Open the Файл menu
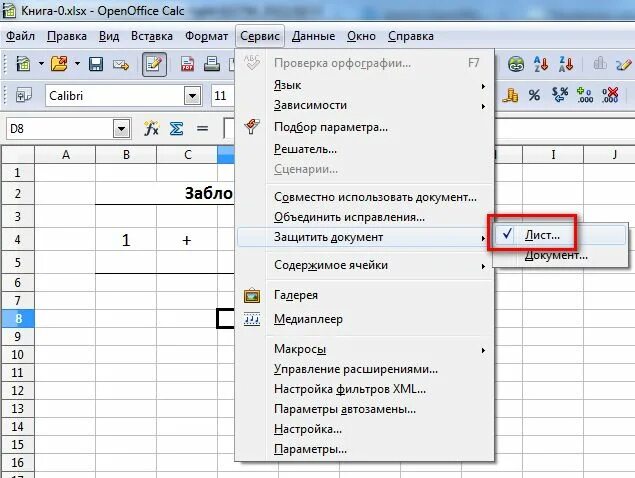 point(20,36)
